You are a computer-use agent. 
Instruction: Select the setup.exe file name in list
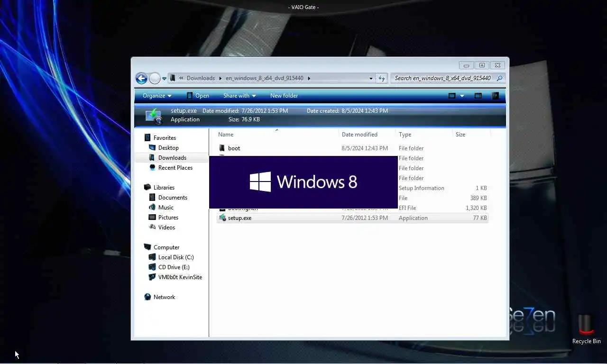click(240, 218)
